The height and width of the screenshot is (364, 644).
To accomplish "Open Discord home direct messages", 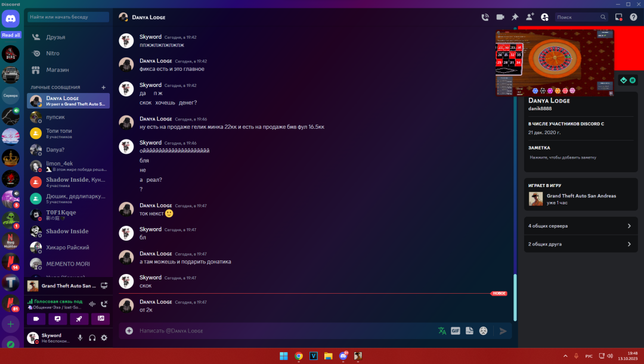I will coord(11,19).
